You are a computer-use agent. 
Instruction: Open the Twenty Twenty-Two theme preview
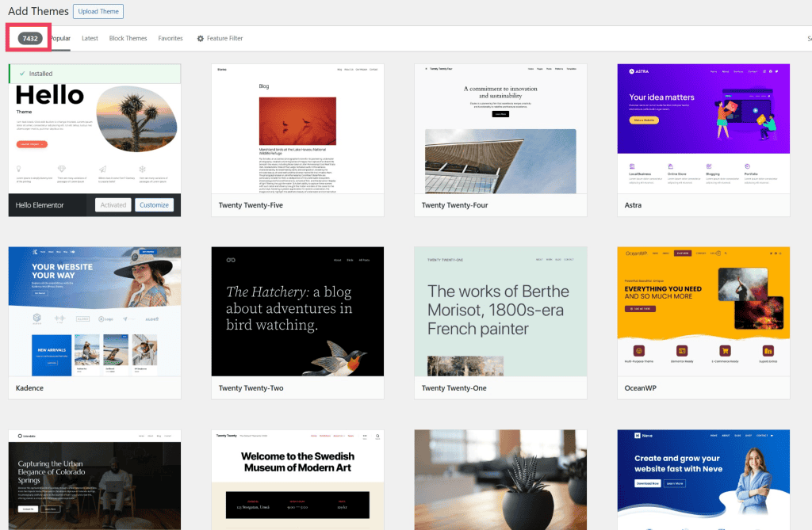coord(298,311)
